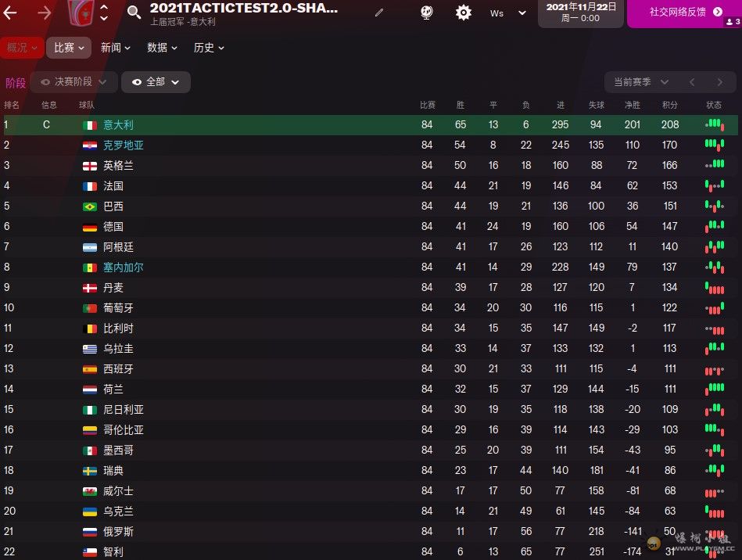Click the next season arrow

(x=720, y=82)
